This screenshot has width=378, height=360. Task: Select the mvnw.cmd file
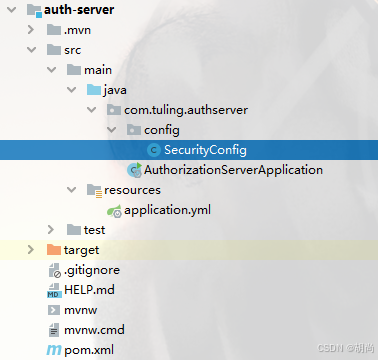coord(94,330)
